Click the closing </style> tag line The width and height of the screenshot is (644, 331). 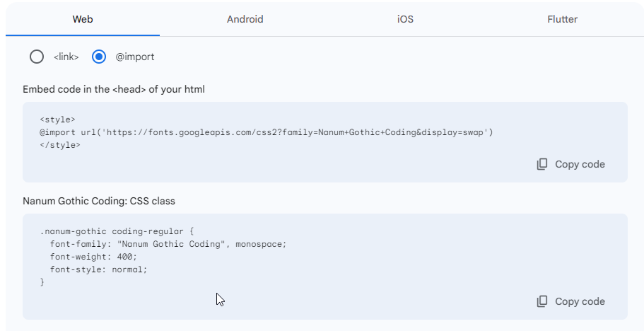tap(60, 145)
